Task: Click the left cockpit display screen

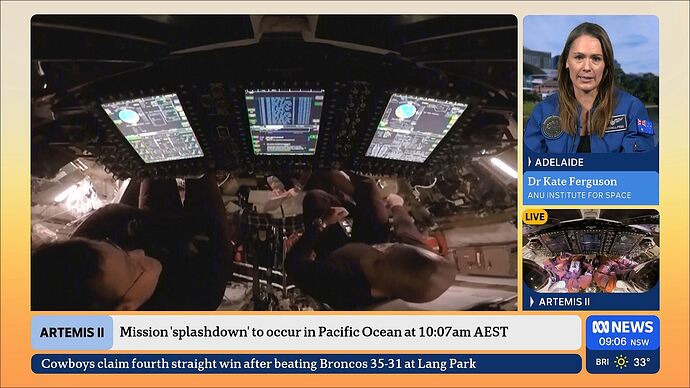Action: click(152, 128)
